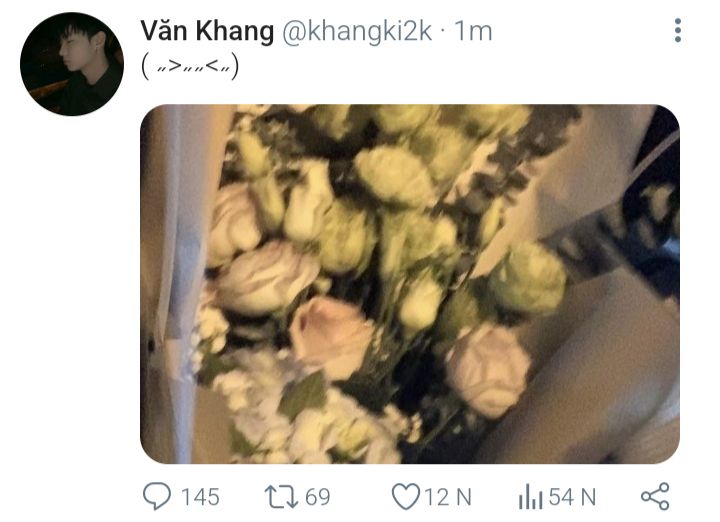Open the @khangki2k handle link
Image resolution: width=720 pixels, height=522 pixels.
tap(357, 32)
